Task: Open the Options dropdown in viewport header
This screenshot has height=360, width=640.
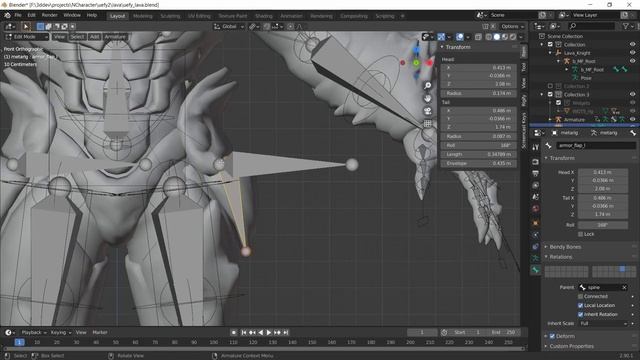Action: (512, 27)
